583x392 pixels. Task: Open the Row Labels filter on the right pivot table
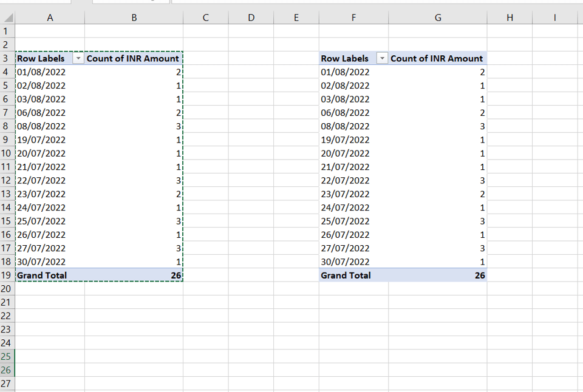[382, 58]
